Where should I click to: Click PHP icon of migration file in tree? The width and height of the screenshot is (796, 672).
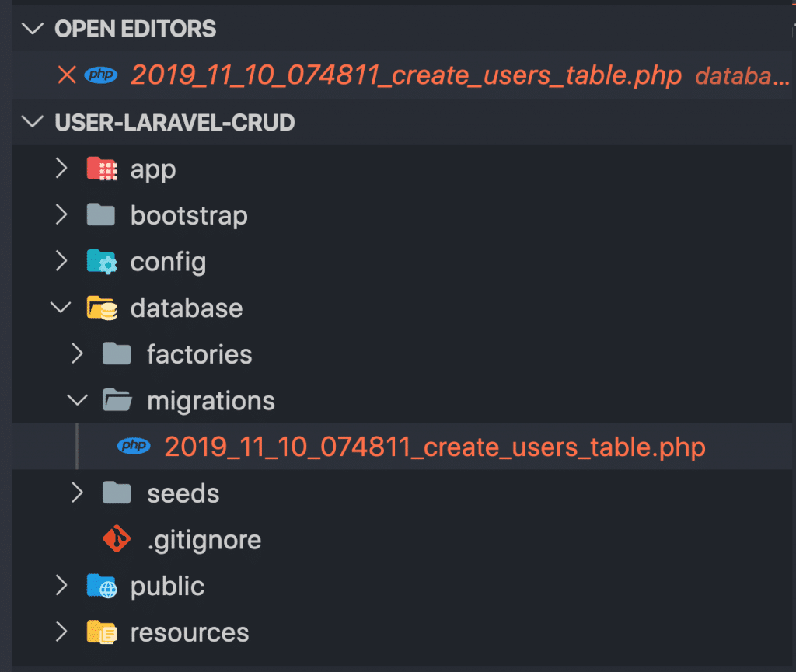click(134, 446)
